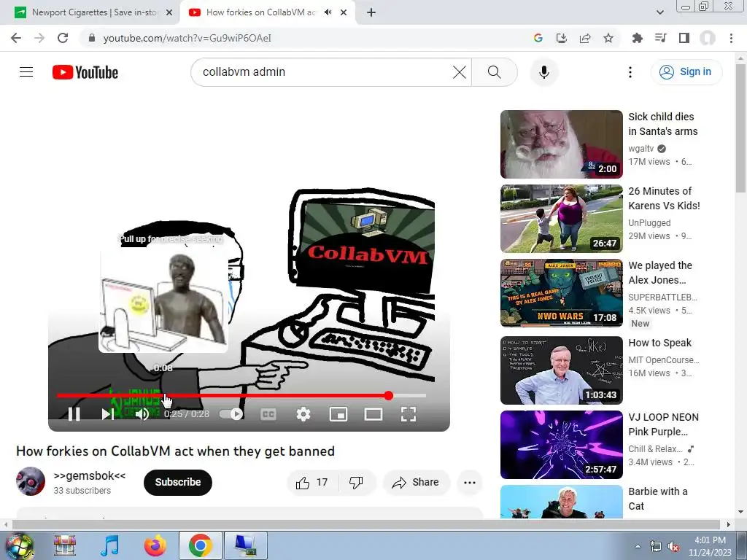Open Chrome extensions puzzle icon
The image size is (747, 560).
pos(637,38)
